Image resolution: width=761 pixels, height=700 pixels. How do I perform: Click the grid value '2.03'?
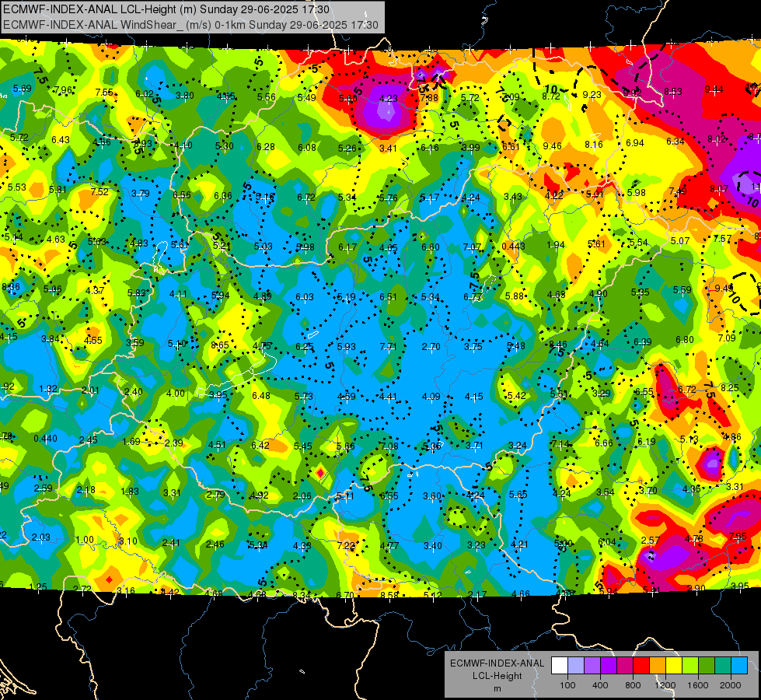40,537
